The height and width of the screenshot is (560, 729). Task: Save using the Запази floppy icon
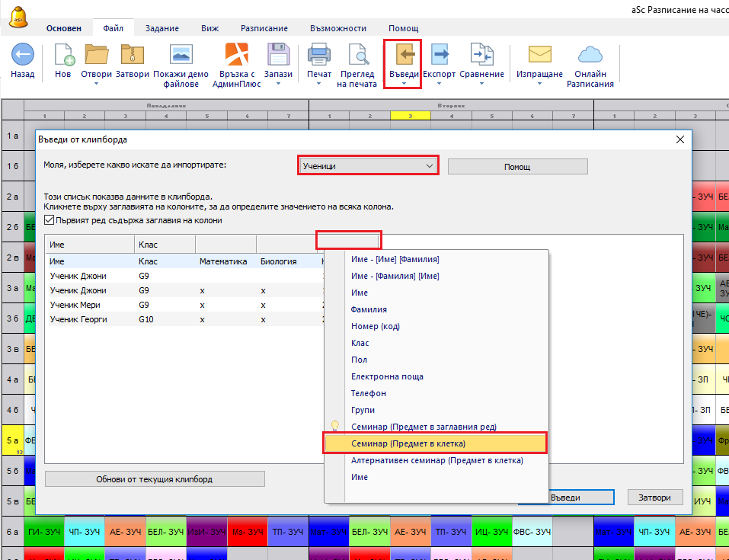[278, 56]
